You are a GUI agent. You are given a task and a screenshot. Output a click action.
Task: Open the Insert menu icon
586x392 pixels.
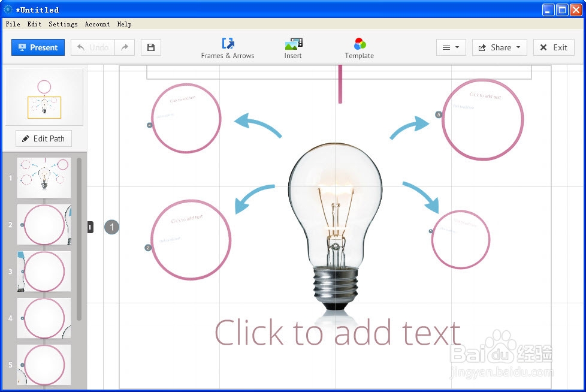293,48
